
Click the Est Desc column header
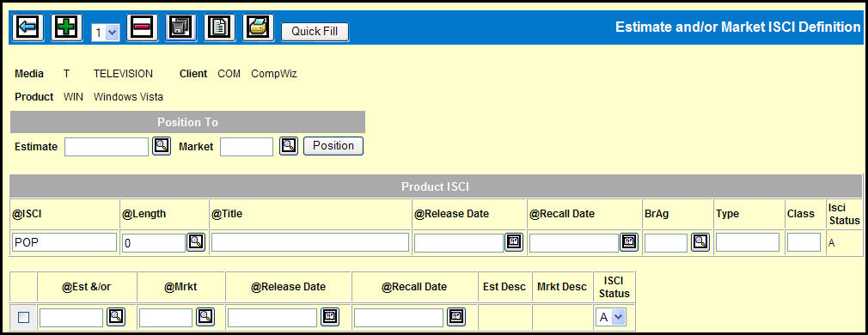coord(504,287)
